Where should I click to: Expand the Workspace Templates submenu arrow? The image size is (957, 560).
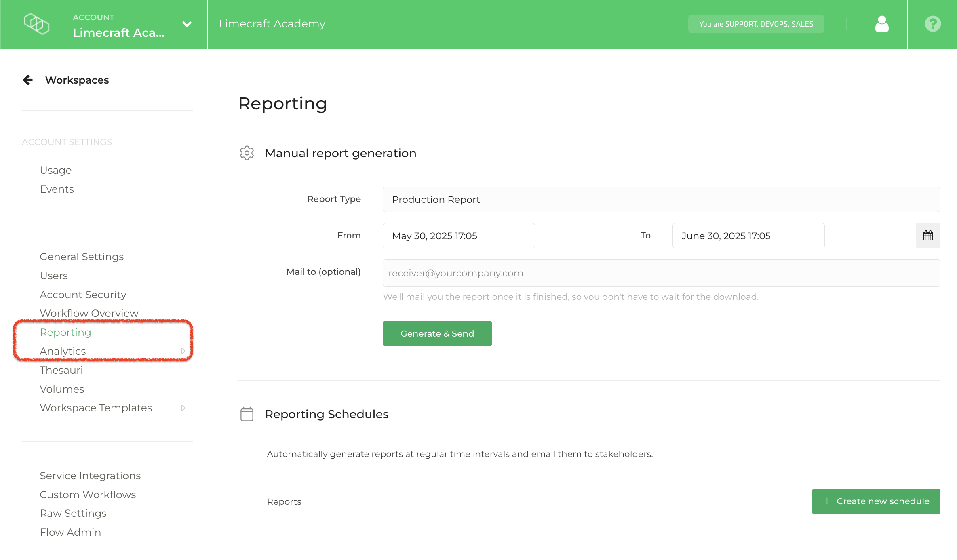coord(183,408)
